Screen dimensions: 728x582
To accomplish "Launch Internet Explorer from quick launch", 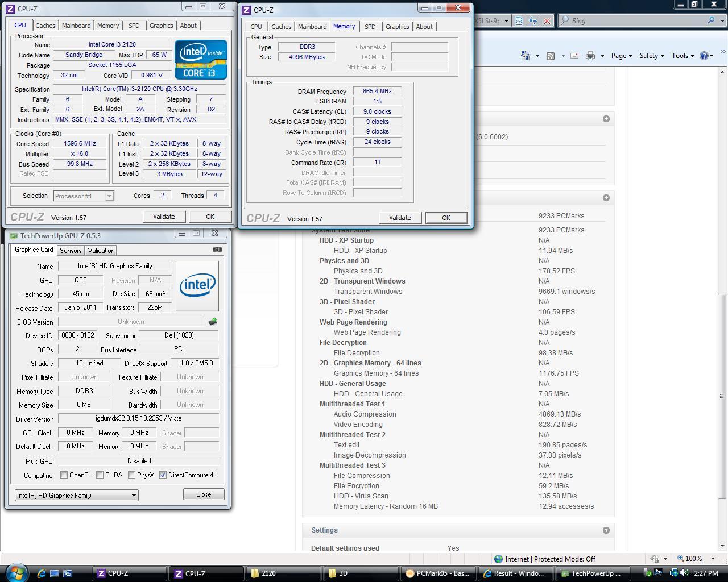I will [x=42, y=573].
